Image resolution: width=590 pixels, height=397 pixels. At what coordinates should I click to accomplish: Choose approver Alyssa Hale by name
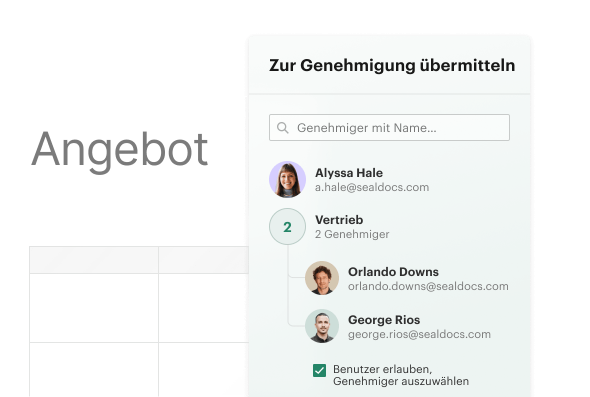(349, 173)
